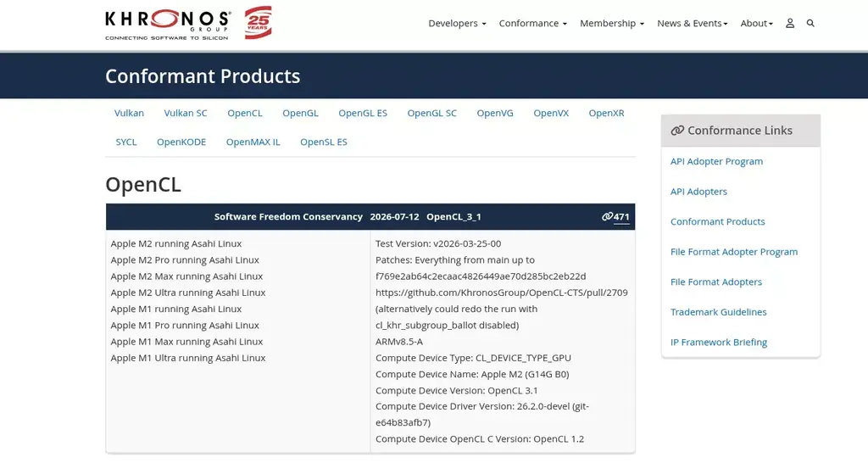Screen dimensions: 868x463
Task: Click the Apple M2 Max running Asahi Linux row
Action: 186,276
